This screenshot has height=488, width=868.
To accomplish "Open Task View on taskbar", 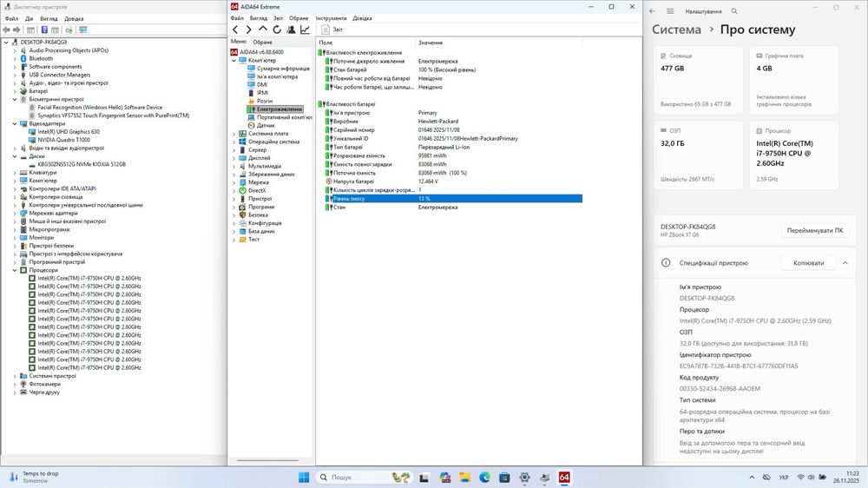I will tap(424, 478).
